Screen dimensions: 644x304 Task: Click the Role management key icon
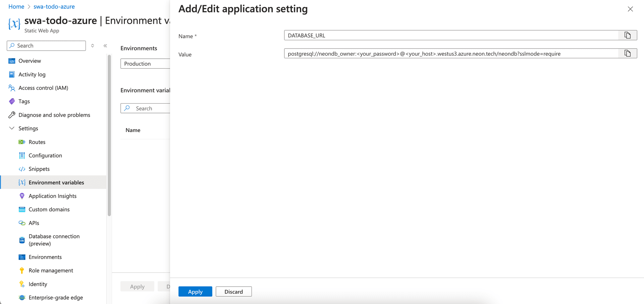[x=22, y=270]
